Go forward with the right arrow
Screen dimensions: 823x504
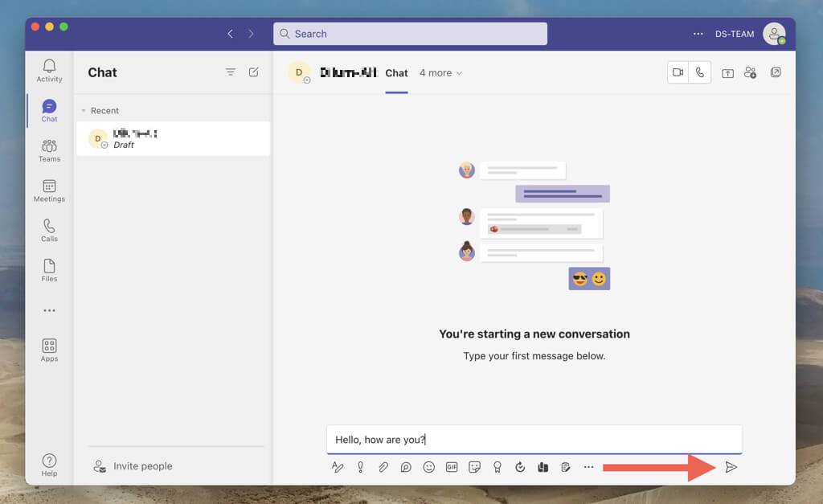click(251, 34)
